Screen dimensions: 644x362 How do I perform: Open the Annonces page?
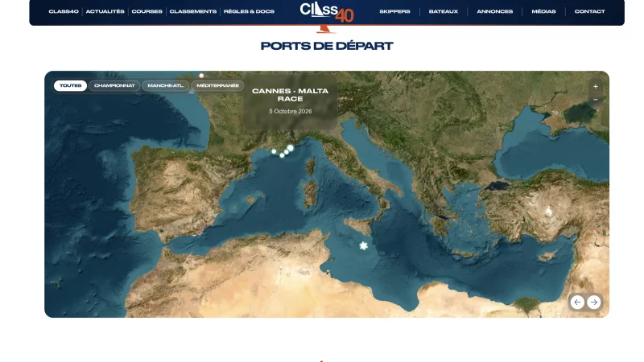pyautogui.click(x=494, y=11)
